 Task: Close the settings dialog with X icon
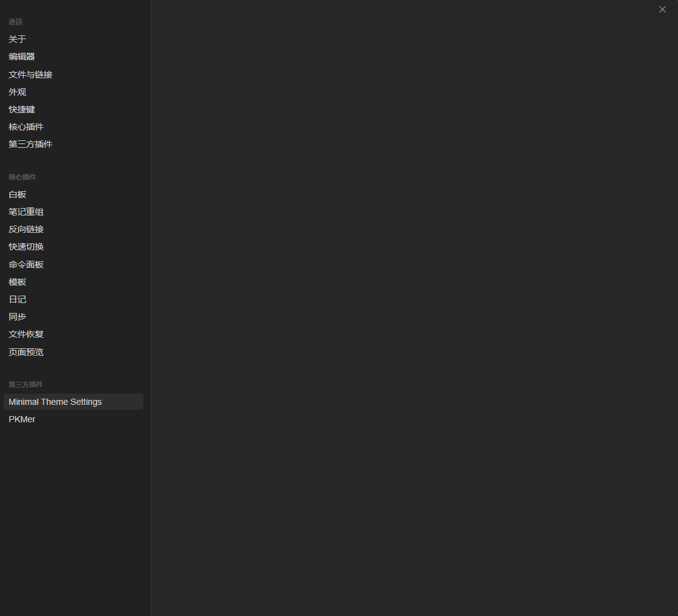[662, 9]
